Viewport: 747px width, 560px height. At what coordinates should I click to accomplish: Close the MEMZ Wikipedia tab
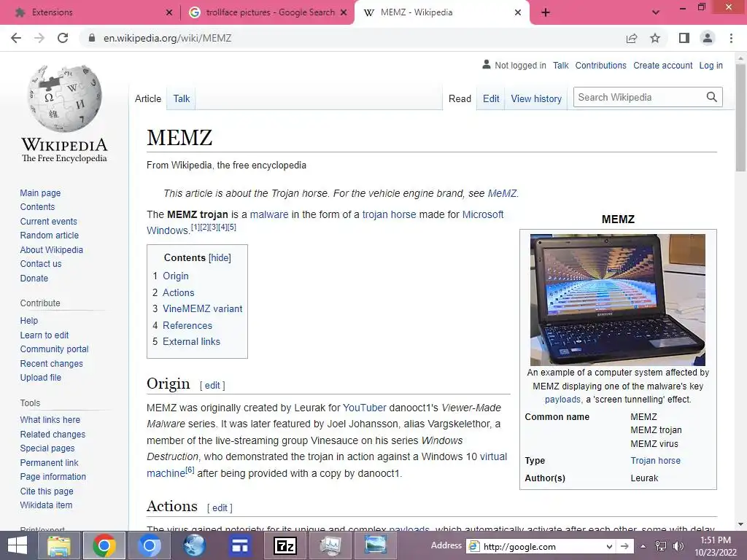[518, 12]
